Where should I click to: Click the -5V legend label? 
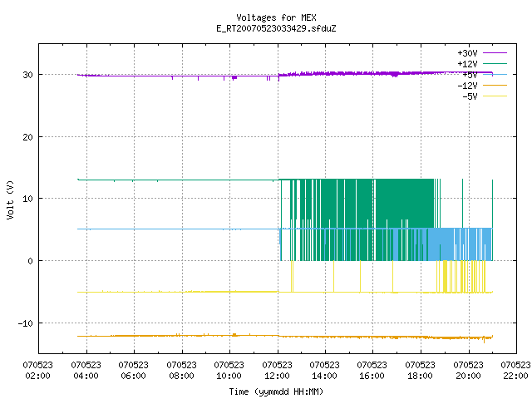[x=470, y=96]
